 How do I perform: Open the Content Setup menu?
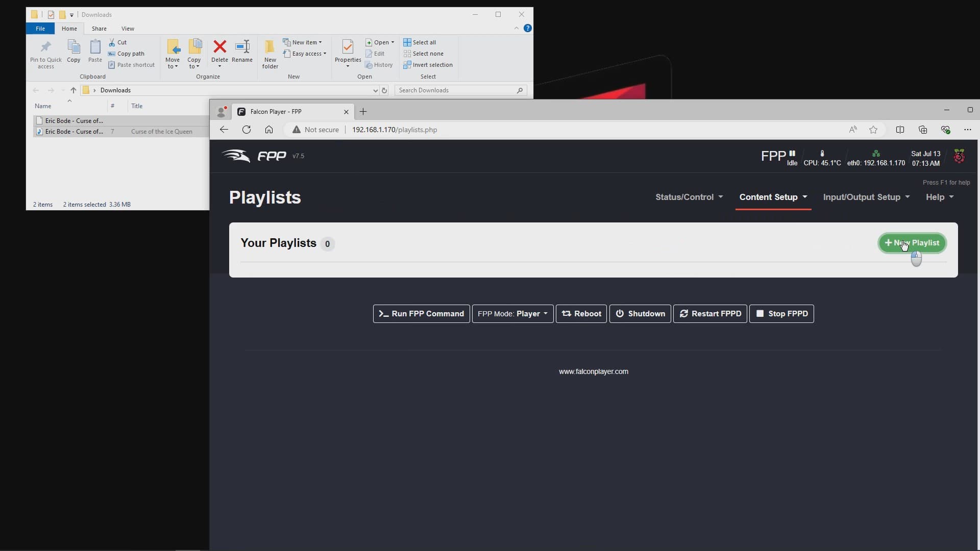(x=773, y=197)
